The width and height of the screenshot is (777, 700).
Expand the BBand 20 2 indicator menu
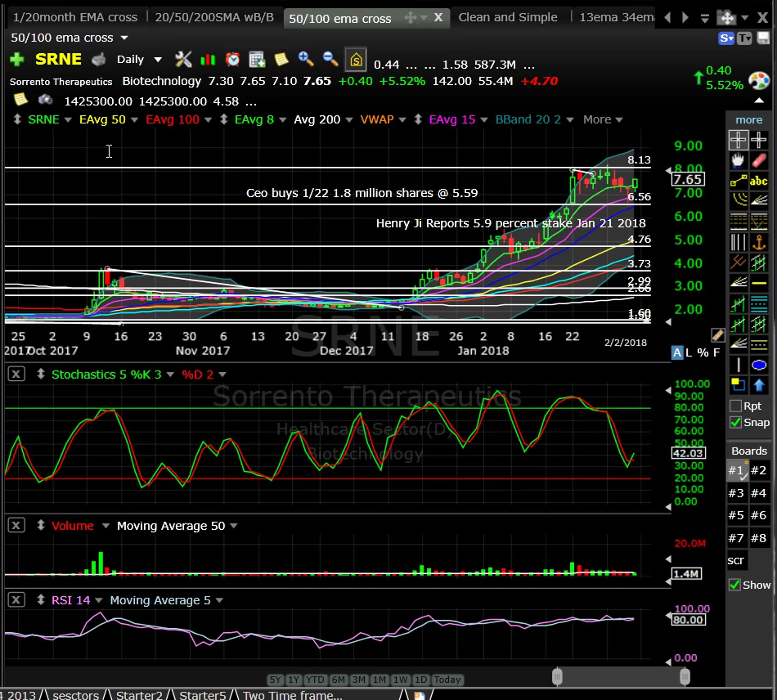tap(570, 120)
